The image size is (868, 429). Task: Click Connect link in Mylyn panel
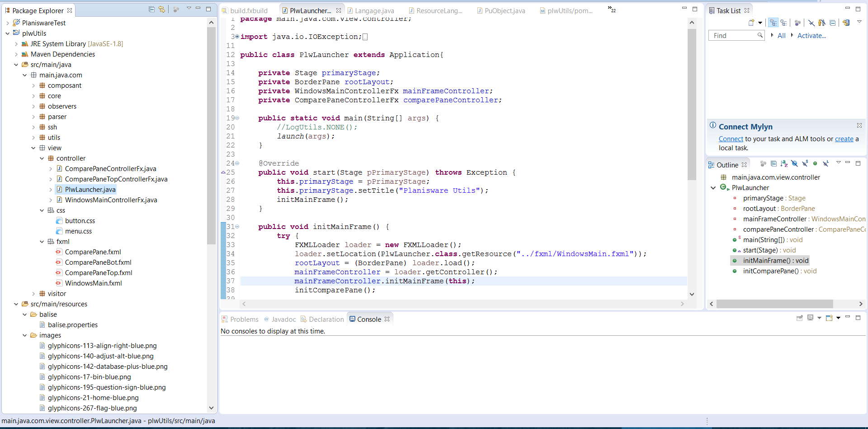click(x=731, y=139)
